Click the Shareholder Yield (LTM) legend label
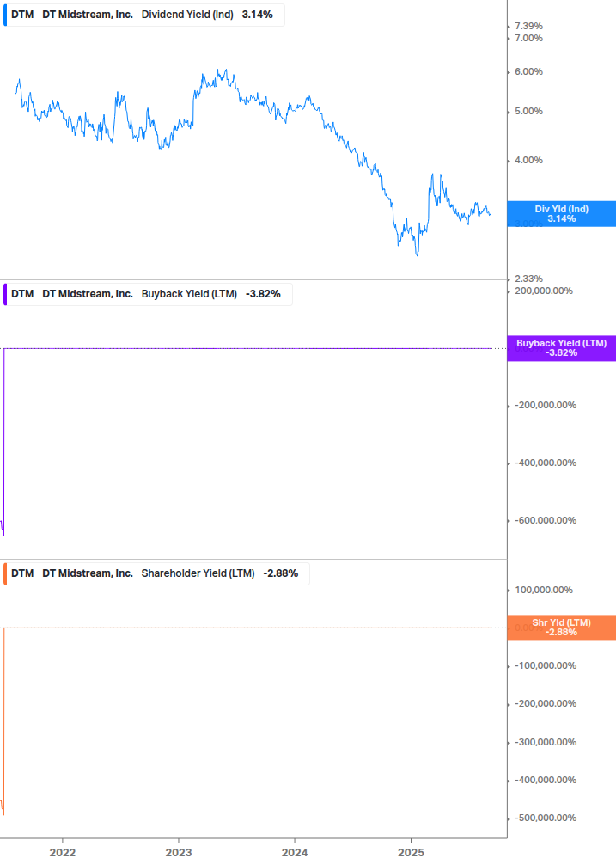 [198, 573]
